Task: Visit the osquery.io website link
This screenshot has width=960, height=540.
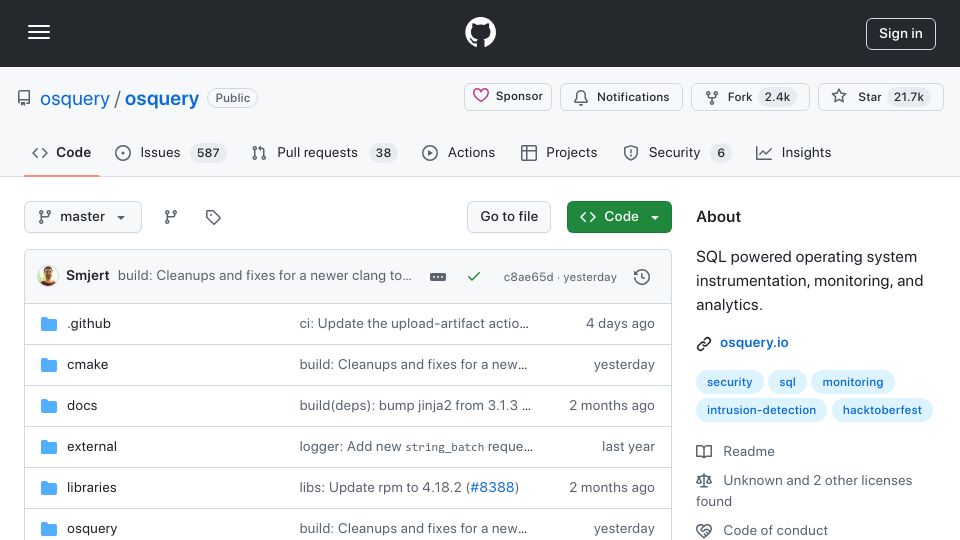Action: pyautogui.click(x=754, y=342)
